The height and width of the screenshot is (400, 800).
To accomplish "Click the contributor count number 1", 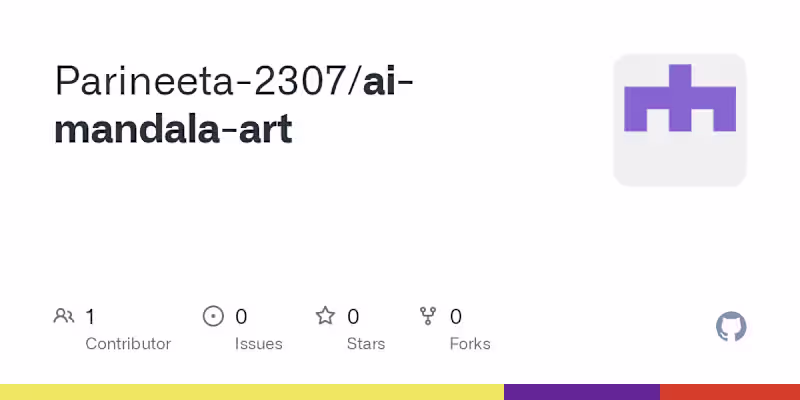I will pyautogui.click(x=90, y=317).
